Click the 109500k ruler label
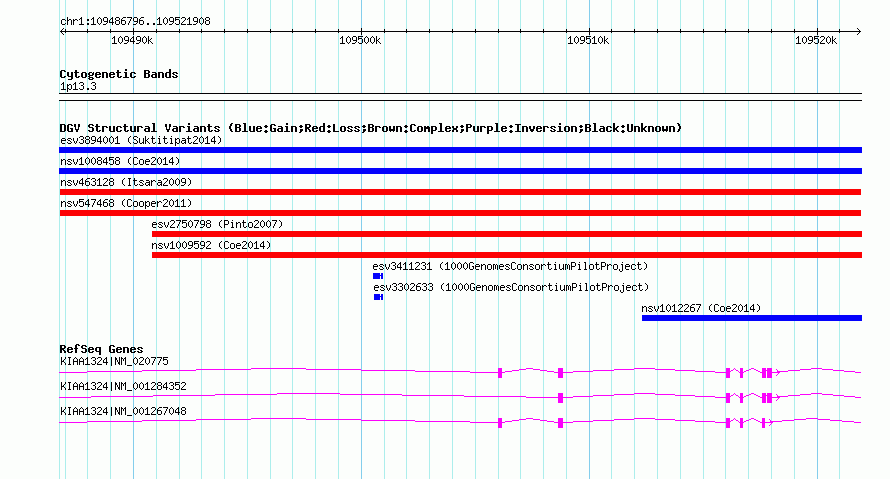The width and height of the screenshot is (890, 479). (x=360, y=40)
